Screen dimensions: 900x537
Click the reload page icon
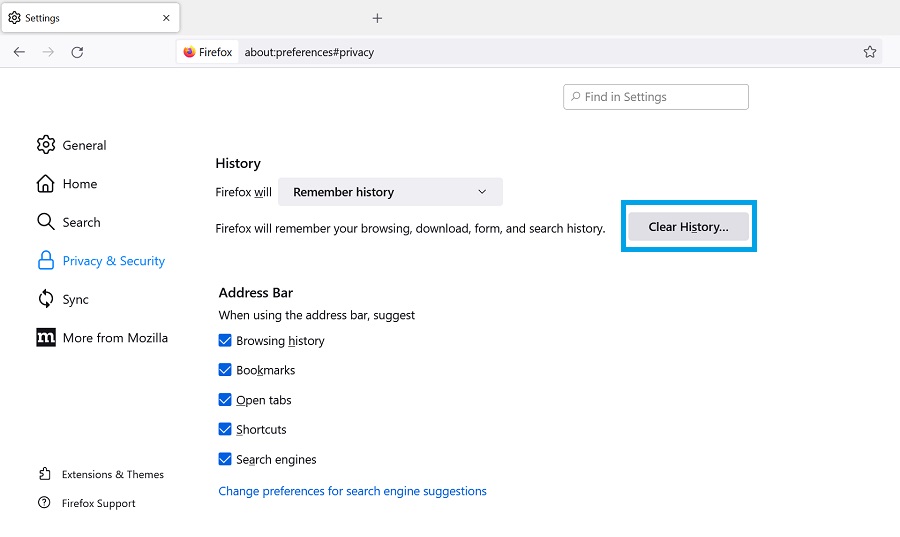coord(77,52)
